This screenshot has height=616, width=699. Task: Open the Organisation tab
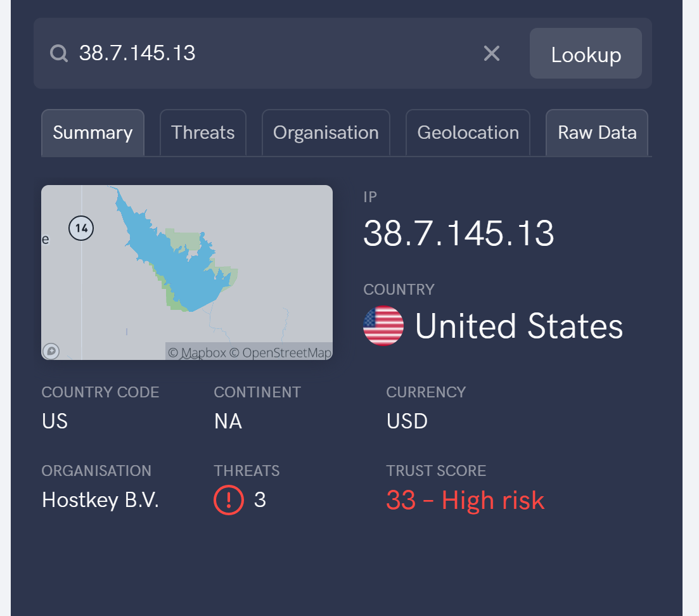pos(326,133)
